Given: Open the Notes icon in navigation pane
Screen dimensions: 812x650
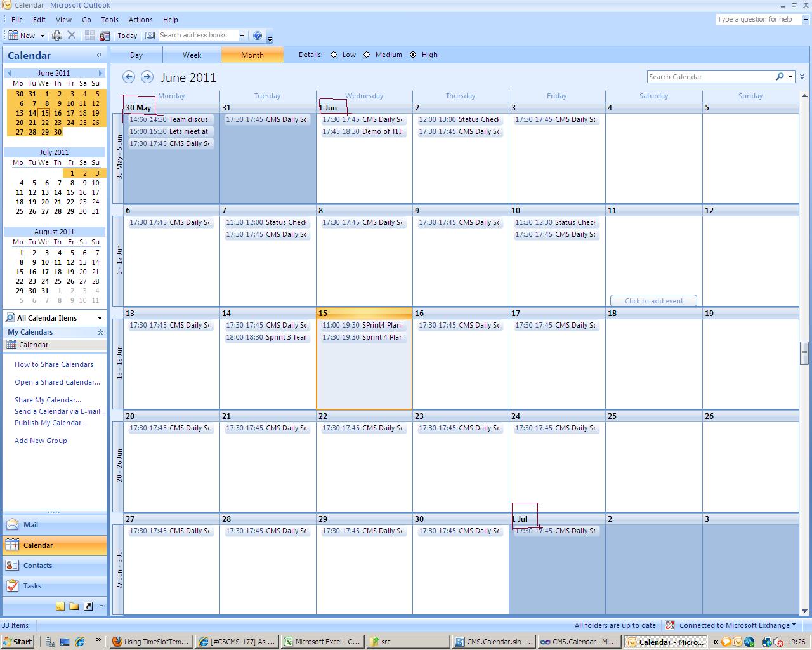Looking at the screenshot, I should [x=60, y=606].
